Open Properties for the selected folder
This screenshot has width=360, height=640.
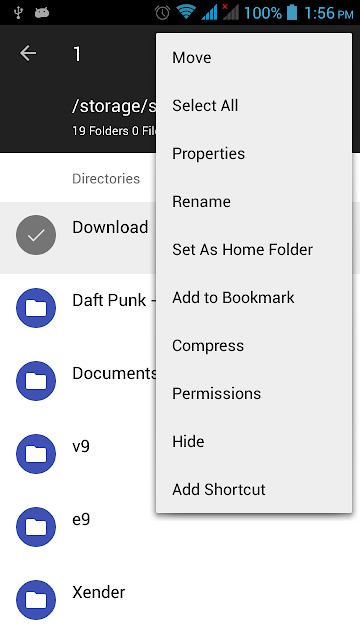coord(253,154)
